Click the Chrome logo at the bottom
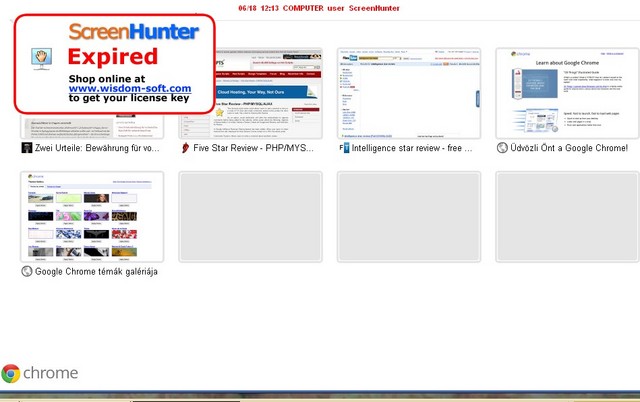The width and height of the screenshot is (640, 402). click(x=40, y=373)
